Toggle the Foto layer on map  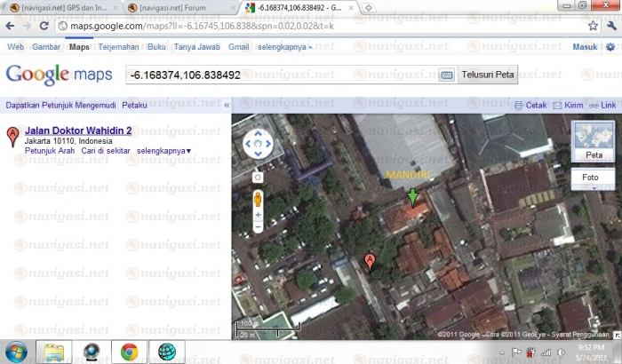coord(590,178)
